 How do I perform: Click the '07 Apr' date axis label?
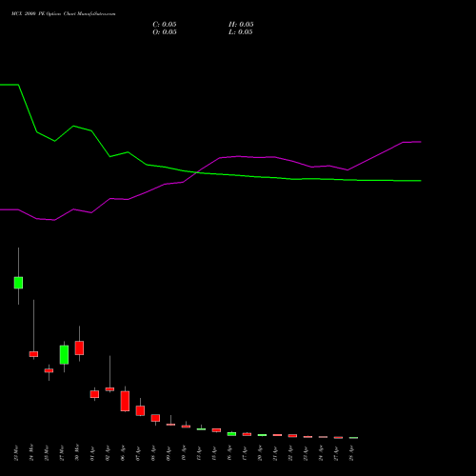[138, 453]
